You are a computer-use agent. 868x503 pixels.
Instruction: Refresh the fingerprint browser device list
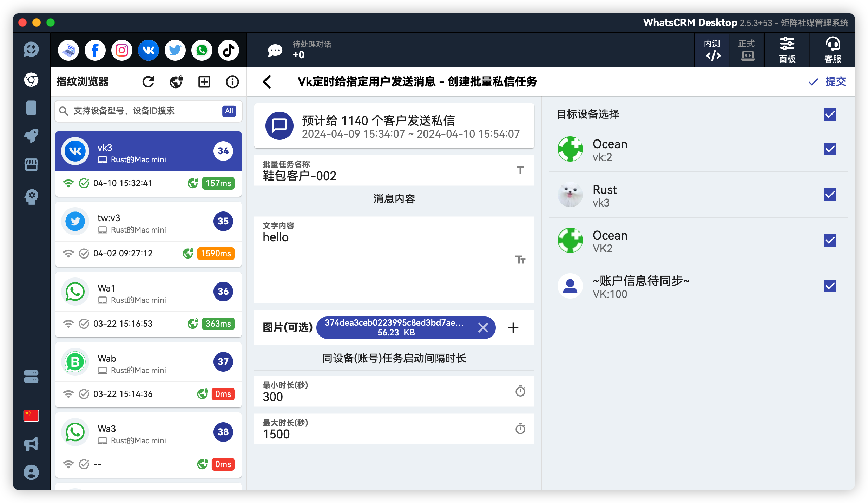point(148,81)
